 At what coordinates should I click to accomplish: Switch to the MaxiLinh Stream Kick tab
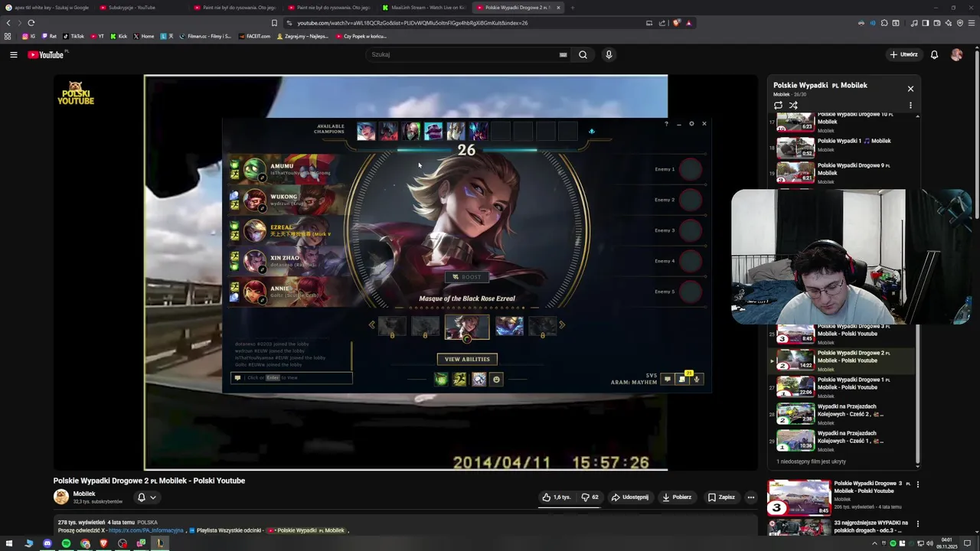425,8
